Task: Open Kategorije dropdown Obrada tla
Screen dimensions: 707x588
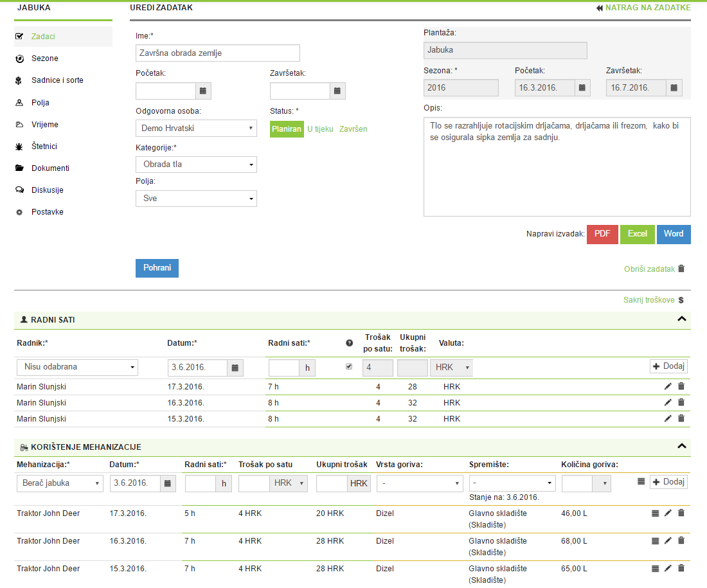Action: pyautogui.click(x=196, y=165)
